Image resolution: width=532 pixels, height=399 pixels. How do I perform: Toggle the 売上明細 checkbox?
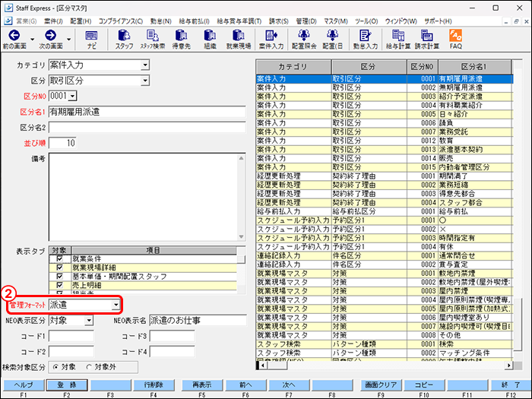(x=60, y=285)
